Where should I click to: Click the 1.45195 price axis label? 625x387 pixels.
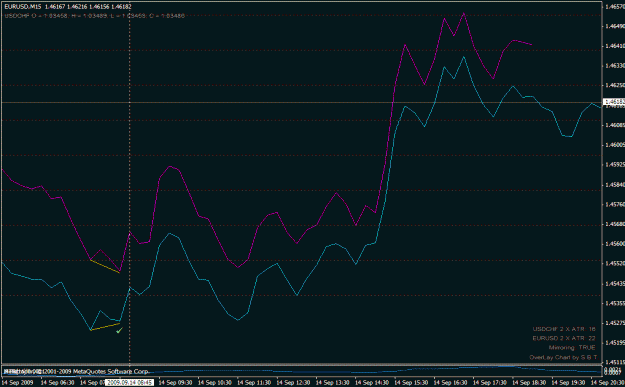615,342
